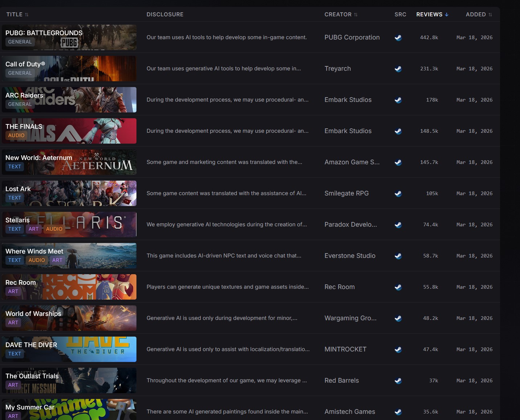Sort by the CREATOR column header
Screen dimensions: 520x420
tap(341, 15)
